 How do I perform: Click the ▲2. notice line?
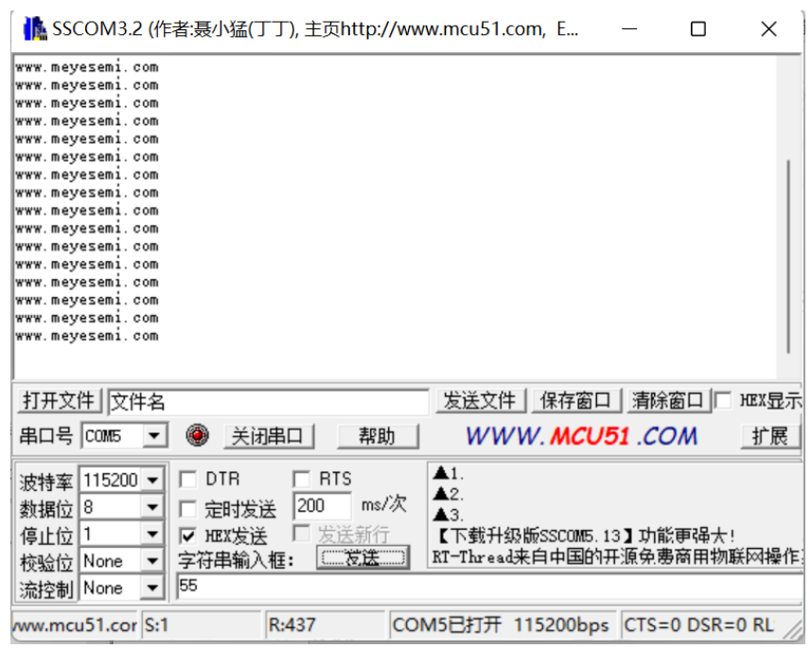coord(449,494)
